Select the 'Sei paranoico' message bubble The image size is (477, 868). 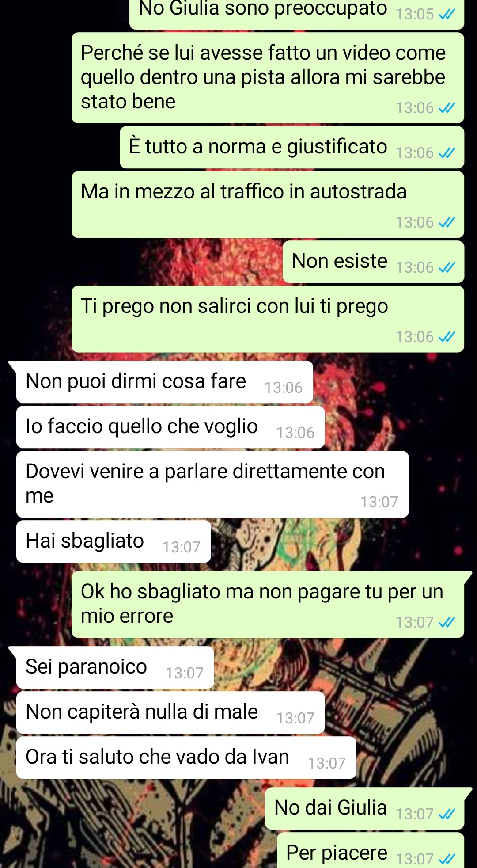click(x=115, y=667)
